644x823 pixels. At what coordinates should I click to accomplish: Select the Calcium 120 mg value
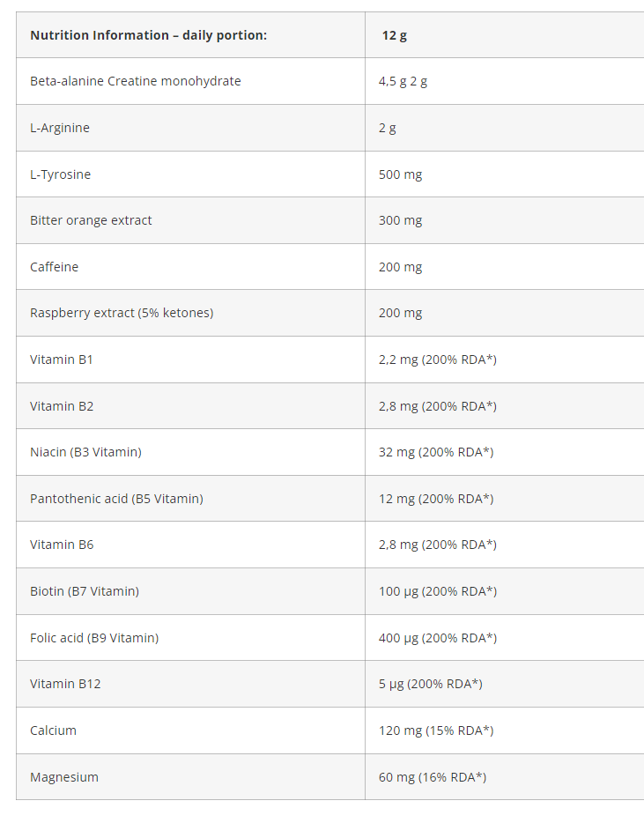(x=435, y=730)
